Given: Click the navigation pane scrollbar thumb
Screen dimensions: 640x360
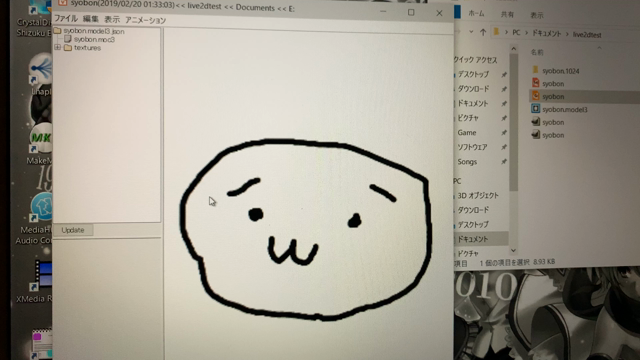Looking at the screenshot, I should pyautogui.click(x=513, y=122).
